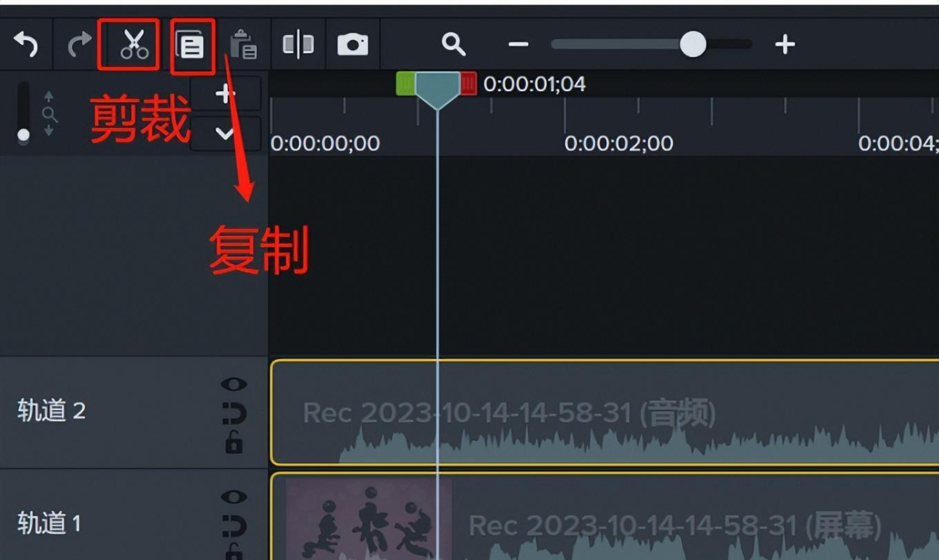Click the Undo arrow icon
939x560 pixels.
[26, 45]
